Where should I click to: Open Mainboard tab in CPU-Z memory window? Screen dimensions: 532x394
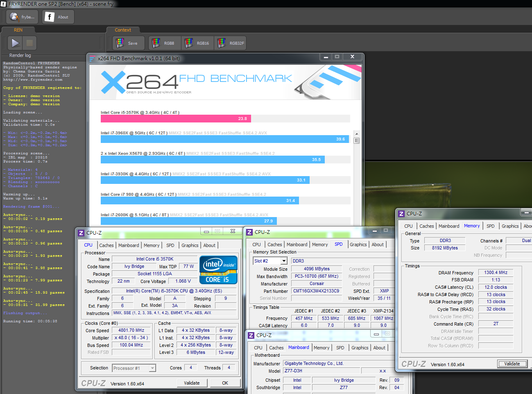(449, 226)
